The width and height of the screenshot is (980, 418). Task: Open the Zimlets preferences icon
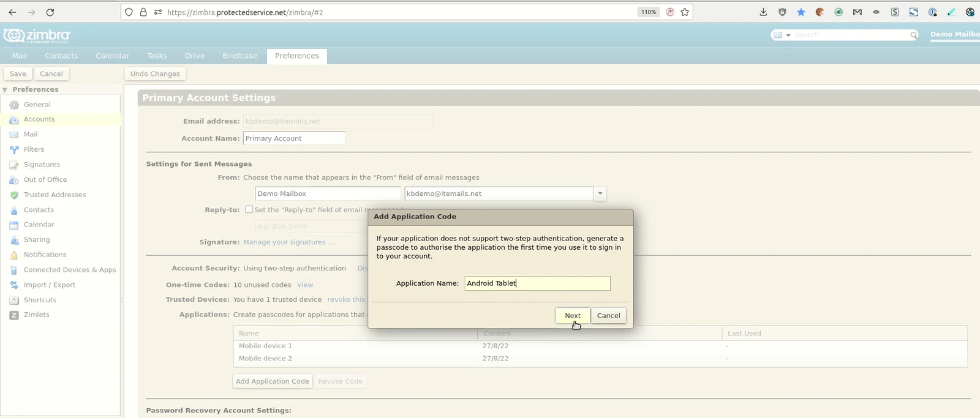click(14, 315)
